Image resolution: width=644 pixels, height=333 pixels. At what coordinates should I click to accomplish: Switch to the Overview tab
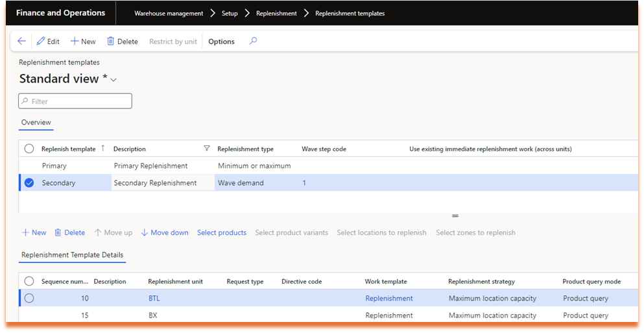coord(36,122)
